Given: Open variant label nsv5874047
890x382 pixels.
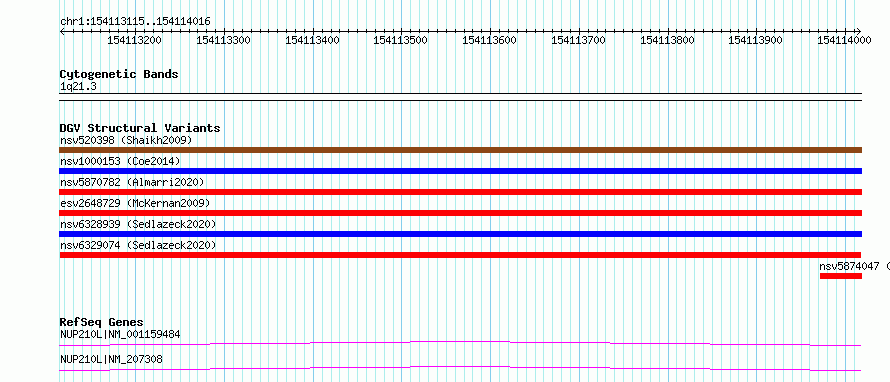Looking at the screenshot, I should pyautogui.click(x=849, y=266).
